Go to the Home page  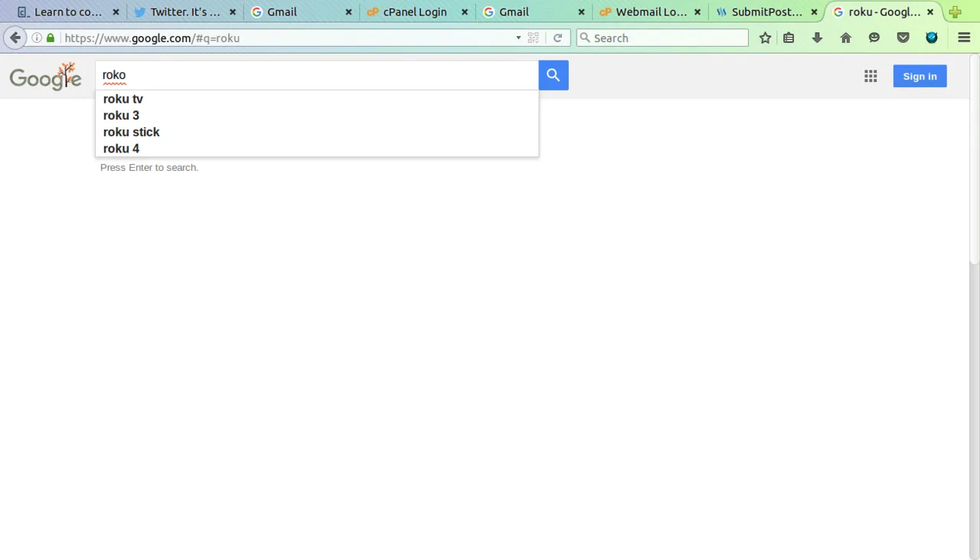coord(846,38)
